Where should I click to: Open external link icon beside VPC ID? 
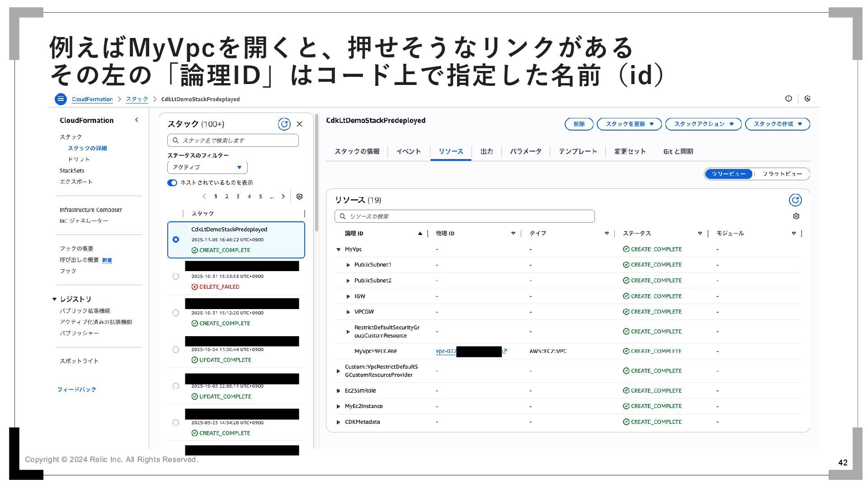click(505, 351)
